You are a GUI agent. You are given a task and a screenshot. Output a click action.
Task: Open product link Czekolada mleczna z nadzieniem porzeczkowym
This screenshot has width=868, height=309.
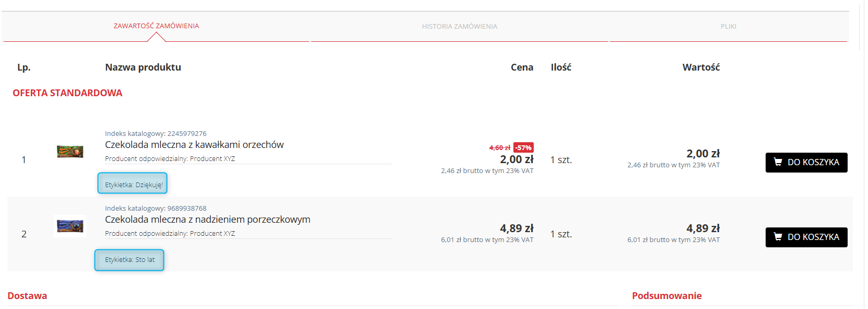pos(207,220)
